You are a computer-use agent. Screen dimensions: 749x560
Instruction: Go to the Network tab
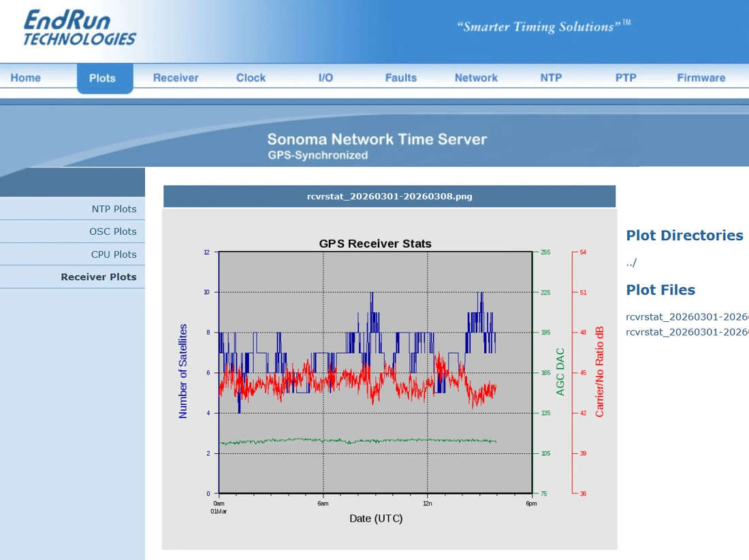(x=476, y=78)
